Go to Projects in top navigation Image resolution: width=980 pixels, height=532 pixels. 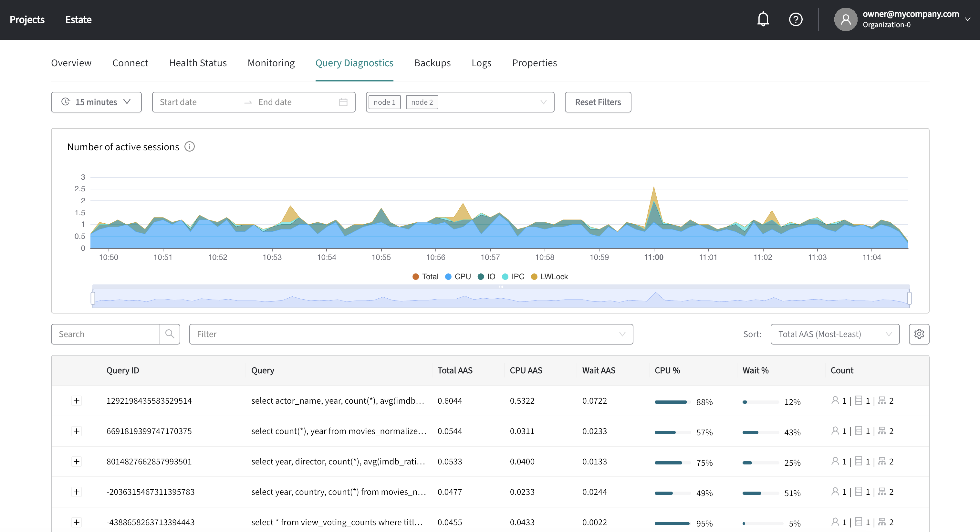click(27, 19)
